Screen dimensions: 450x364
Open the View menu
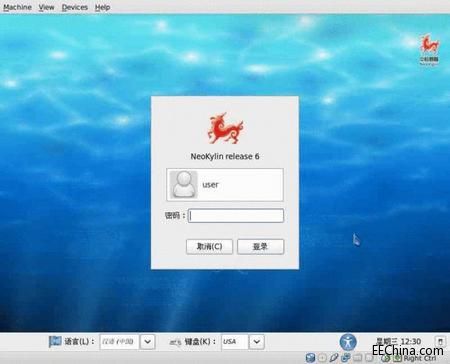[46, 7]
